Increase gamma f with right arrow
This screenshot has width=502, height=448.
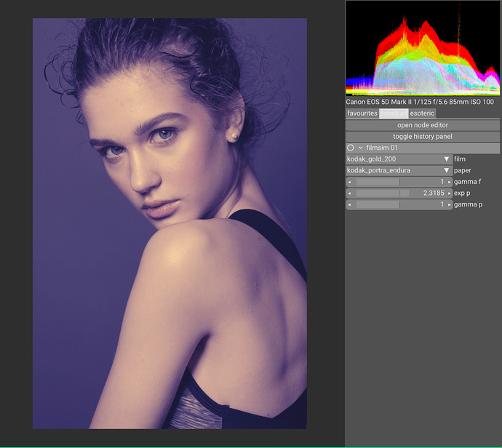click(449, 182)
